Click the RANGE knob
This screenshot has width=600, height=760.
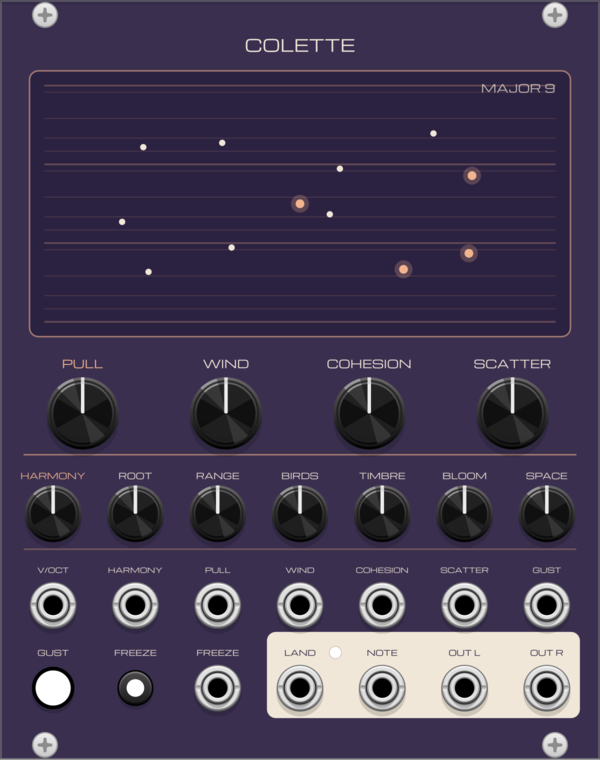(218, 513)
